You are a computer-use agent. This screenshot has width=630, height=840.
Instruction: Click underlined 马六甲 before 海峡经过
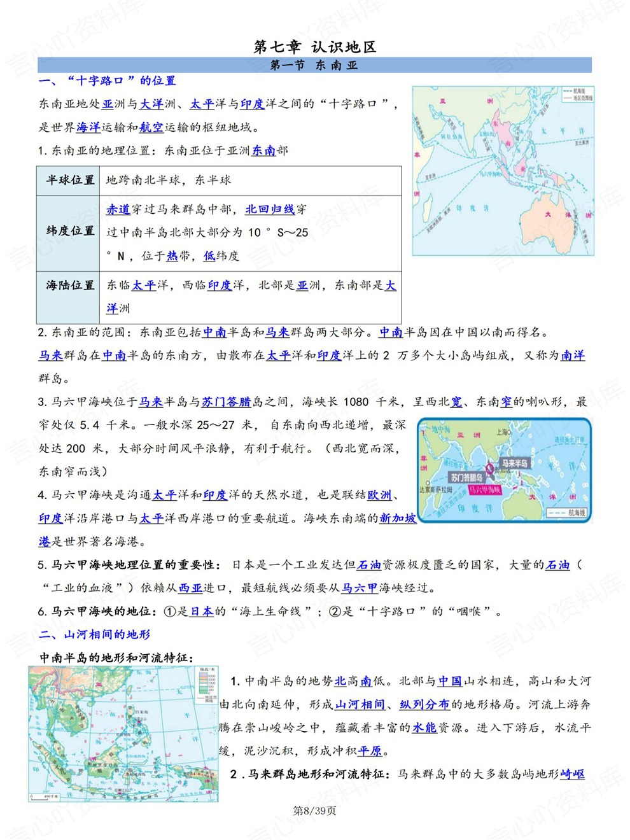coord(360,588)
